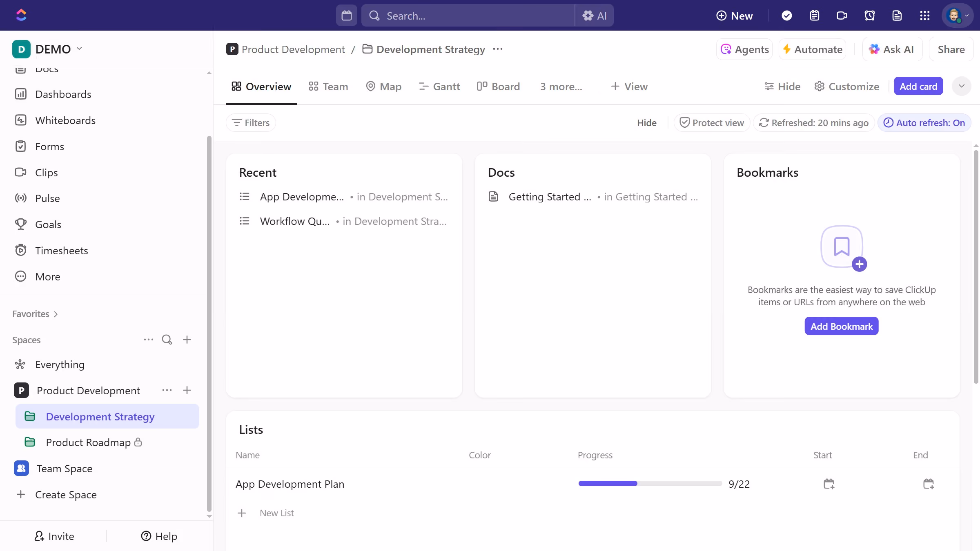The height and width of the screenshot is (551, 980).
Task: Click the Automate button
Action: tap(812, 49)
